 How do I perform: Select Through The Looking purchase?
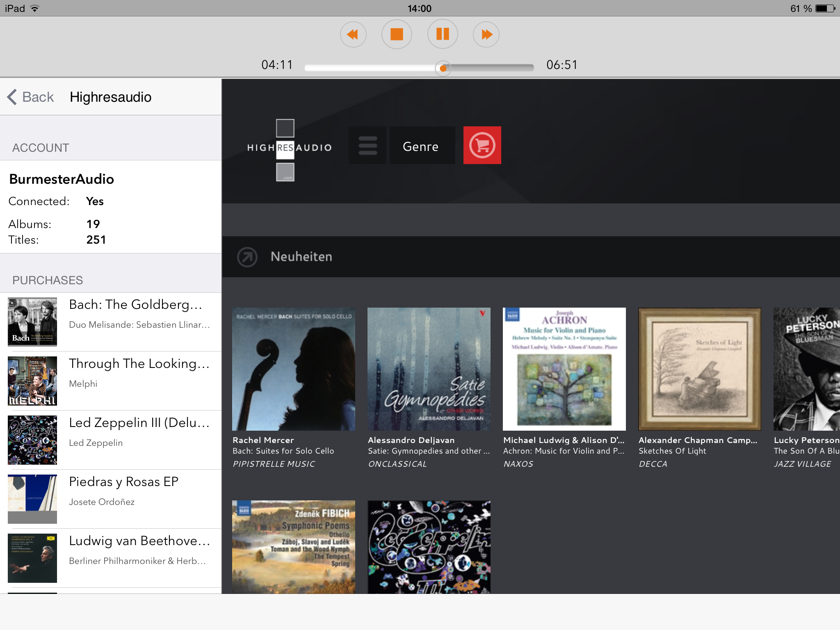111,381
